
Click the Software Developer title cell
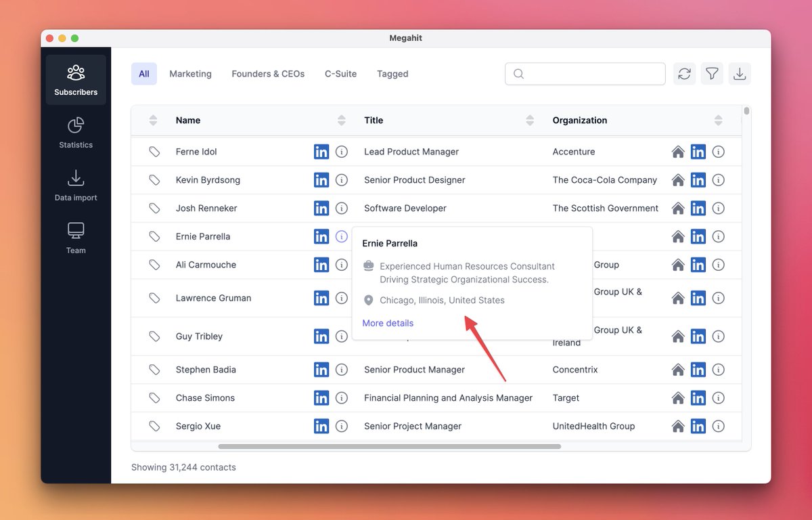point(405,209)
